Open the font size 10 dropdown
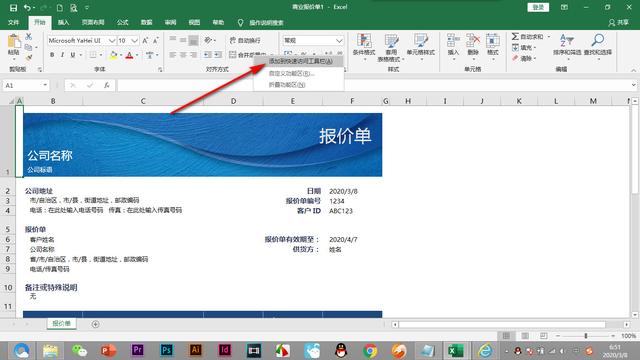This screenshot has height=360, width=640. tap(134, 40)
